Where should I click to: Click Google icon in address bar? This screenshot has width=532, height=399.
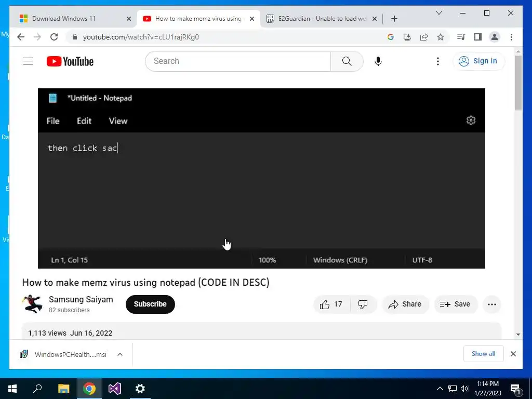391,37
